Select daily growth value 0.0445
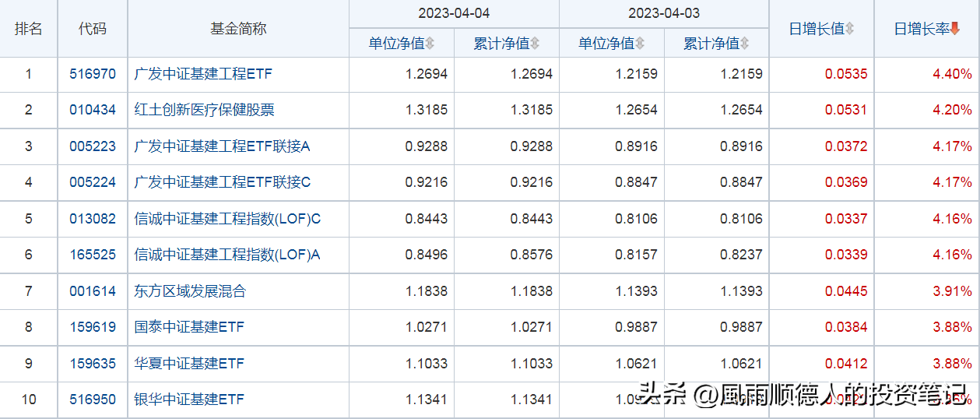This screenshot has height=419, width=980. pos(846,291)
